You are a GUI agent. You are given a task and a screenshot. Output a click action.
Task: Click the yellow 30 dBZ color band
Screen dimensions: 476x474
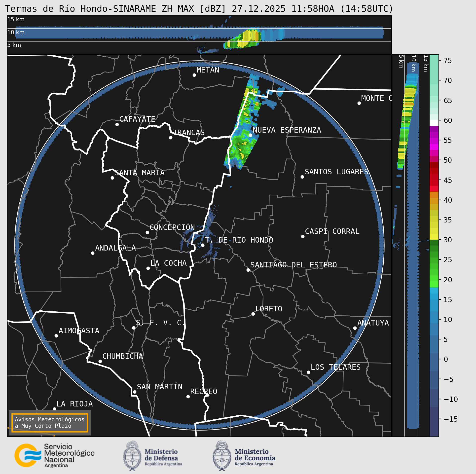434,236
